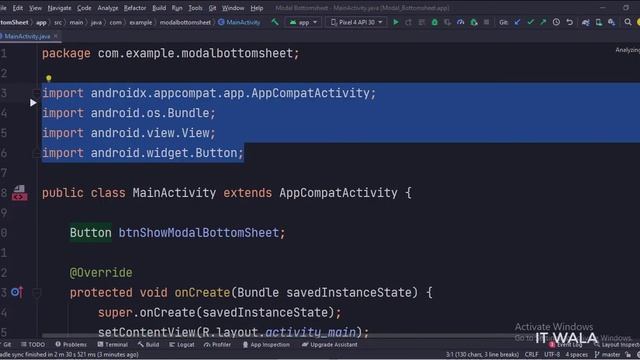Collapse the onCreate method fold marker

click(x=36, y=293)
